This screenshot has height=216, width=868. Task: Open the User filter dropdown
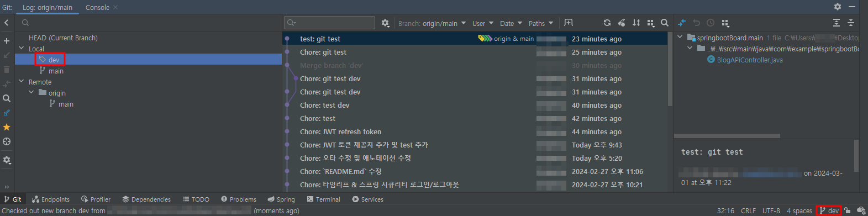click(x=482, y=23)
